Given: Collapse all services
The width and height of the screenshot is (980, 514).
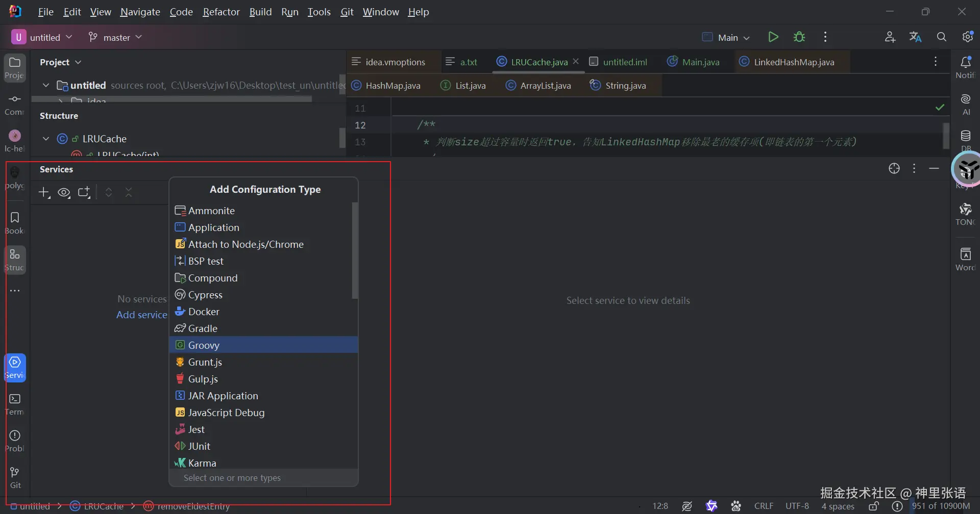Looking at the screenshot, I should tap(129, 193).
